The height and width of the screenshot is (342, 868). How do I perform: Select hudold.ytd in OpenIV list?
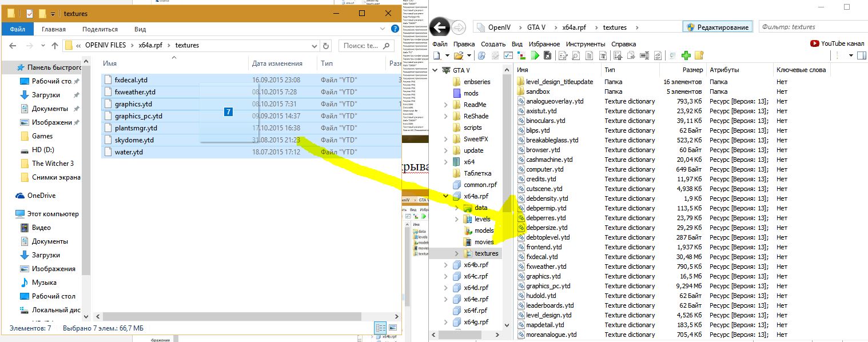coord(541,296)
